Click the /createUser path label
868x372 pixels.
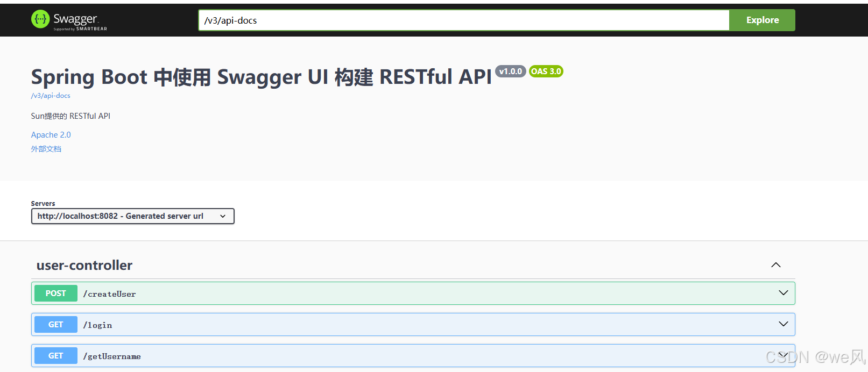click(110, 294)
